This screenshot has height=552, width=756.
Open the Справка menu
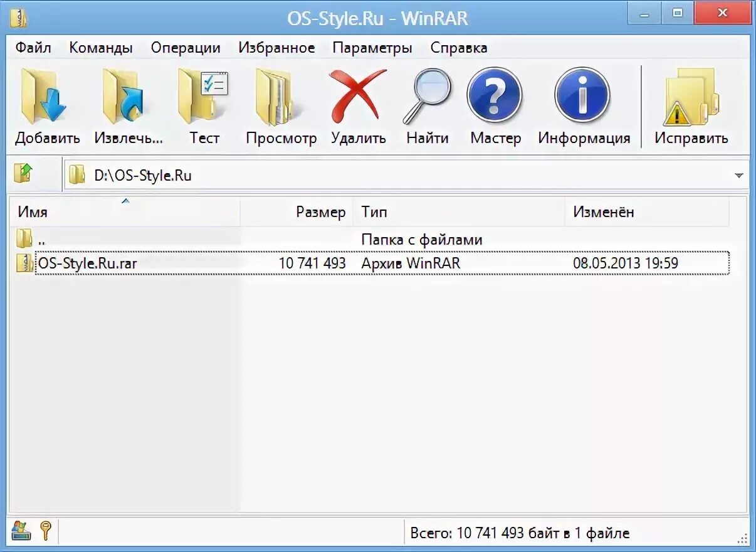pos(459,48)
